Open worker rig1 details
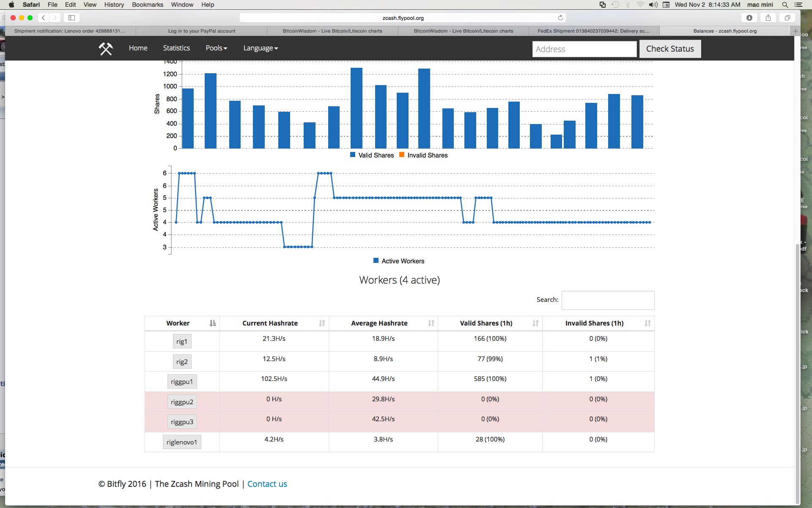 pos(182,342)
